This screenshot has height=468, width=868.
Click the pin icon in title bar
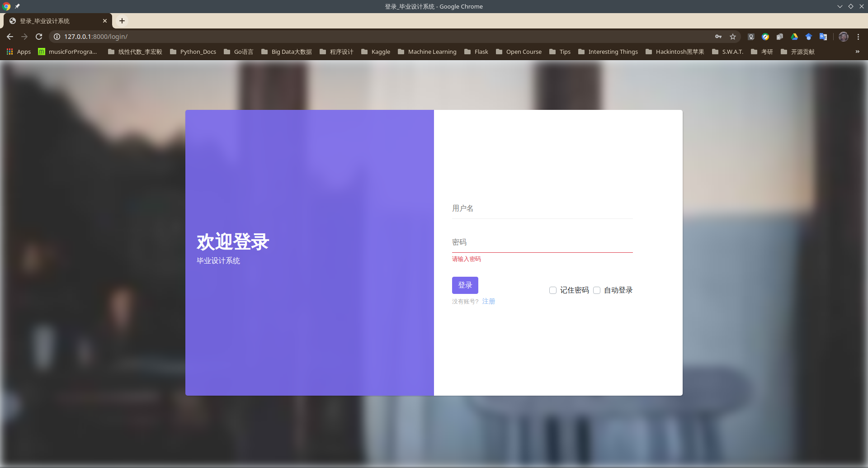17,6
